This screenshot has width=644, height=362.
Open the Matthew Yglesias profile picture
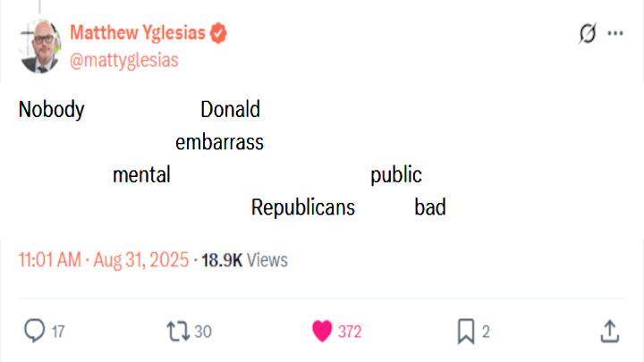39,46
